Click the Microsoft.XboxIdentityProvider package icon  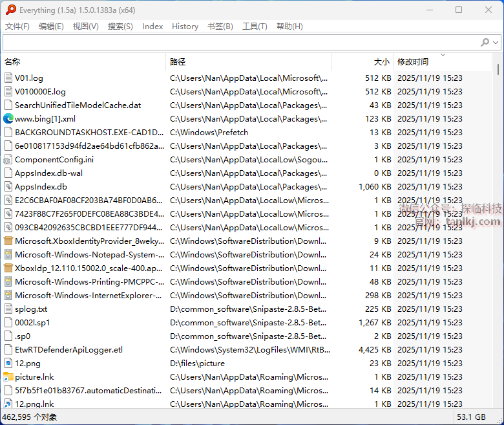tap(8, 241)
